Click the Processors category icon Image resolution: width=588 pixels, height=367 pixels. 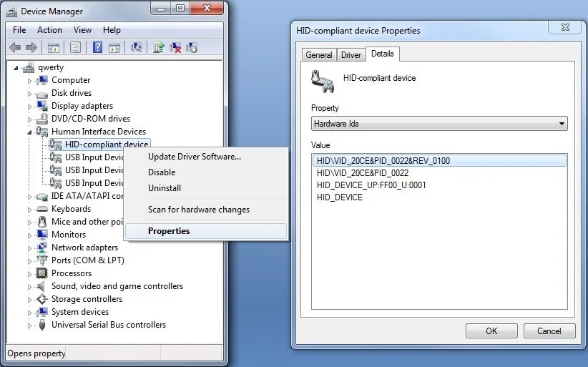pos(42,273)
